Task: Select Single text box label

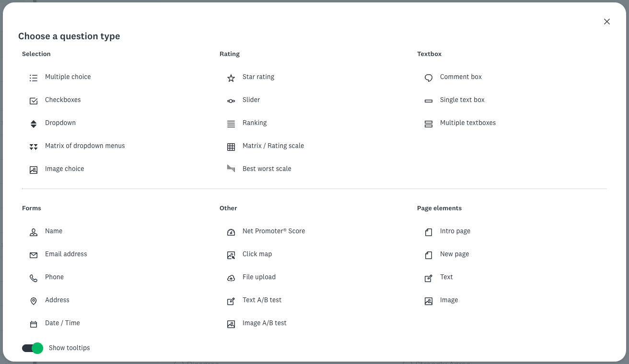Action: point(462,100)
